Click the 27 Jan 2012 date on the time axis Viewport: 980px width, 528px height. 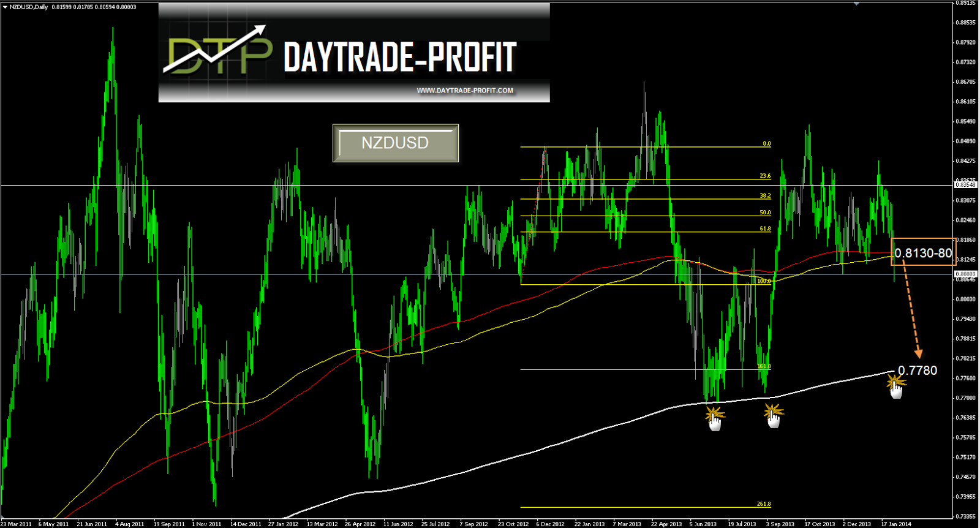pyautogui.click(x=284, y=524)
